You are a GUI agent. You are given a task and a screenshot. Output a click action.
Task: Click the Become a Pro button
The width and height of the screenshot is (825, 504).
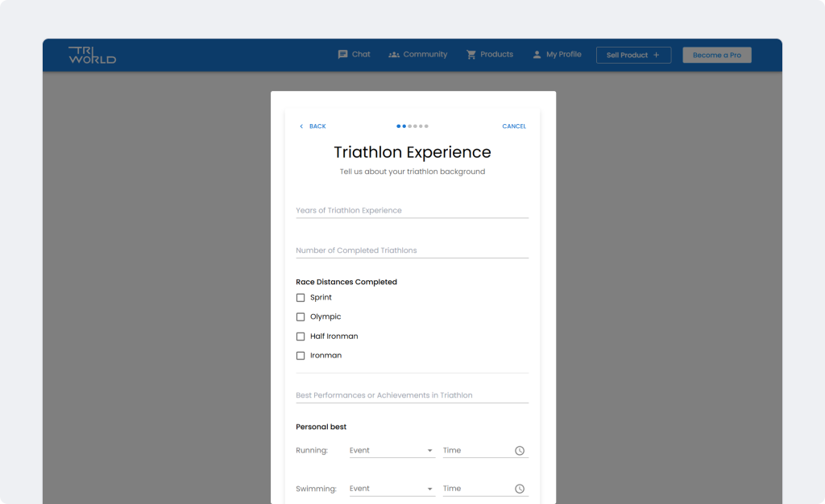[716, 55]
